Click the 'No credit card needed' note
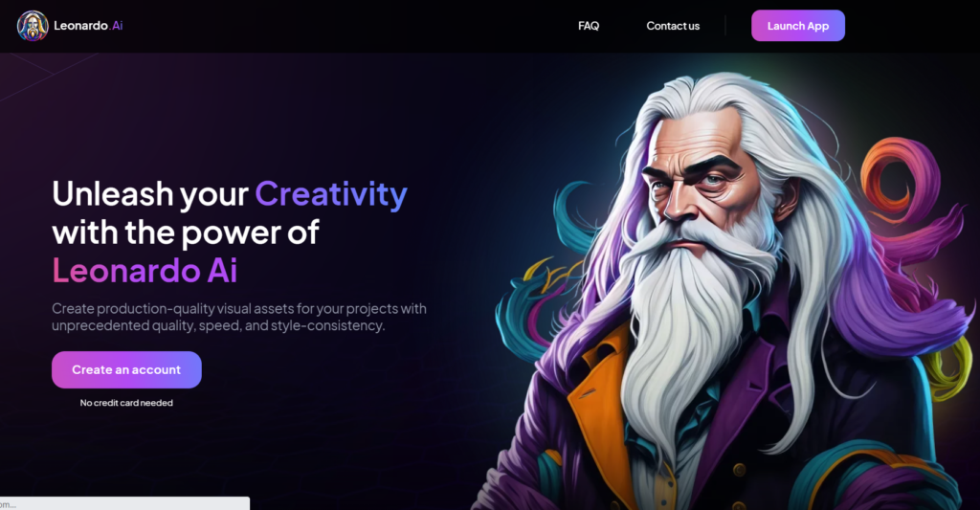The width and height of the screenshot is (980, 510). (x=126, y=403)
